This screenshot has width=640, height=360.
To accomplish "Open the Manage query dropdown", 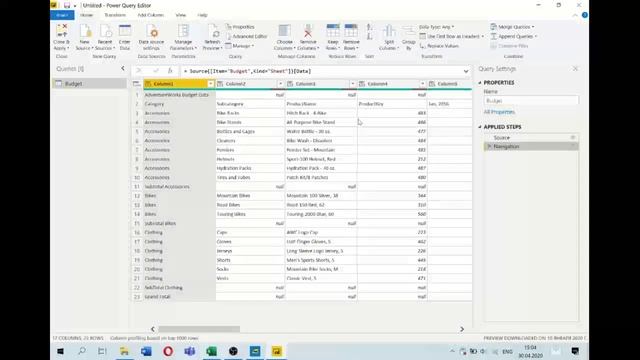I will click(240, 46).
